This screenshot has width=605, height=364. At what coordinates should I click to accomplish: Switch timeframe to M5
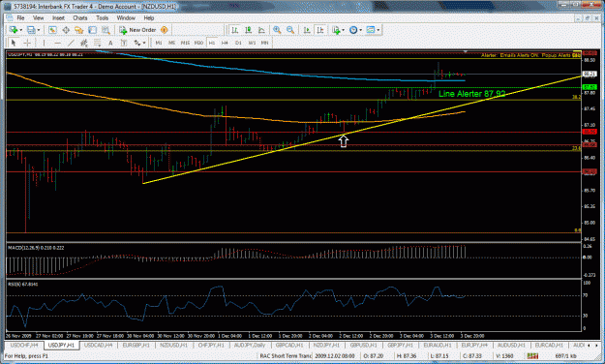(172, 43)
